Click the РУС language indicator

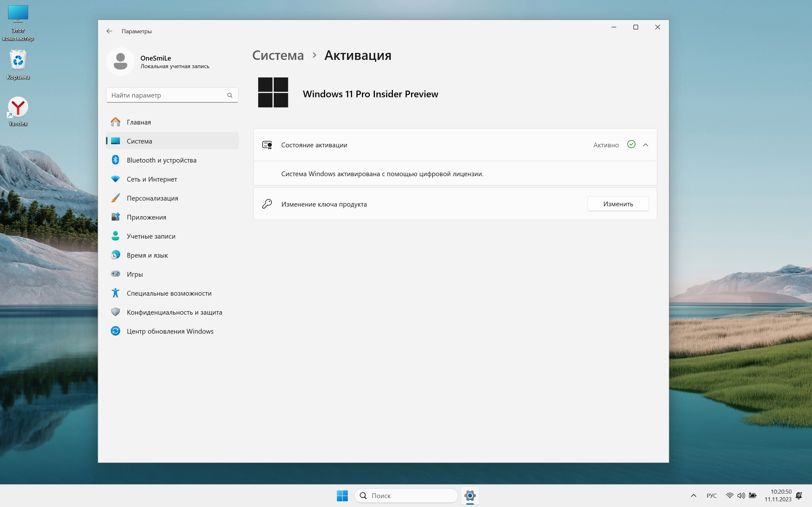711,496
